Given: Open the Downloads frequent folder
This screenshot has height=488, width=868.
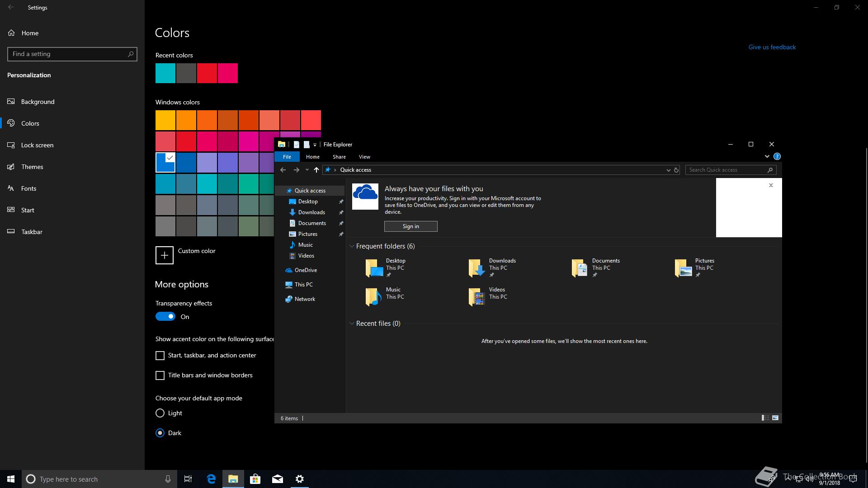Looking at the screenshot, I should 493,268.
